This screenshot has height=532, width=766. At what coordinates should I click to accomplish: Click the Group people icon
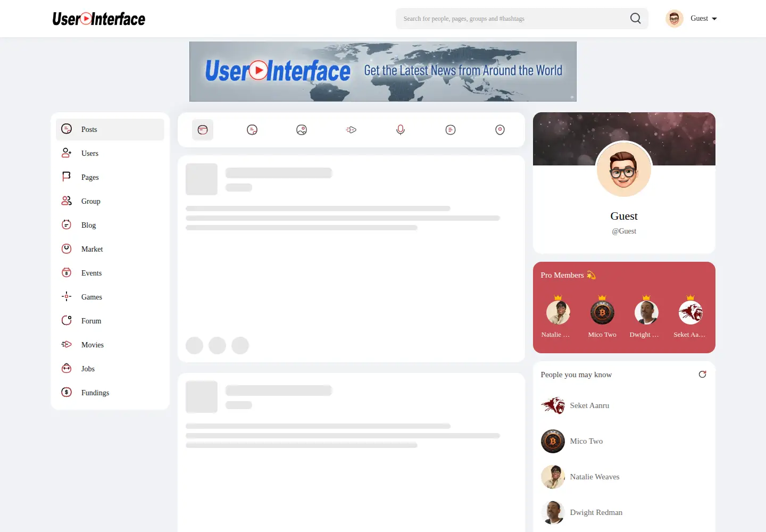point(66,201)
